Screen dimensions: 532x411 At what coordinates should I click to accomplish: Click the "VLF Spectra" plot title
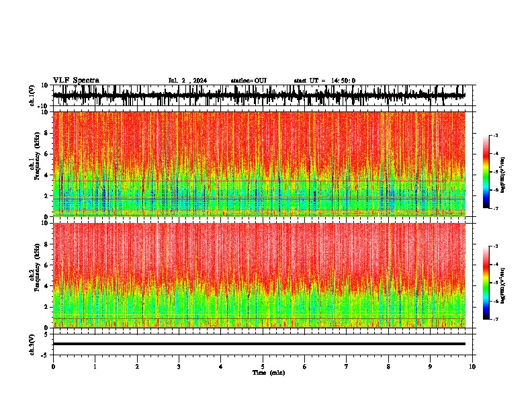76,81
